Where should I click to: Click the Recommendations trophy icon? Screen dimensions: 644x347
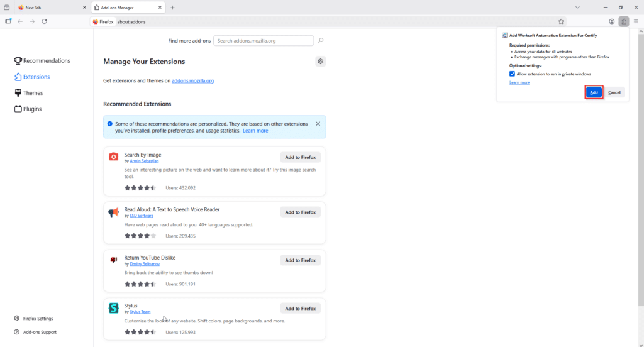coord(18,61)
